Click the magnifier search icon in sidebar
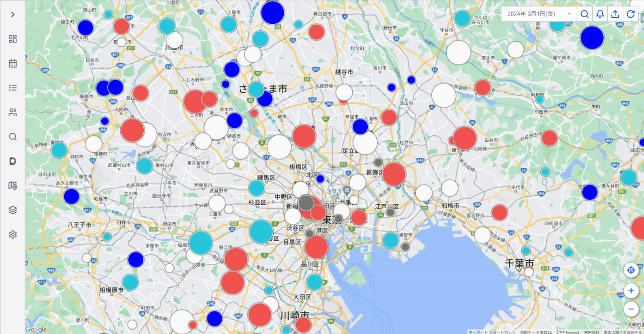 [13, 137]
